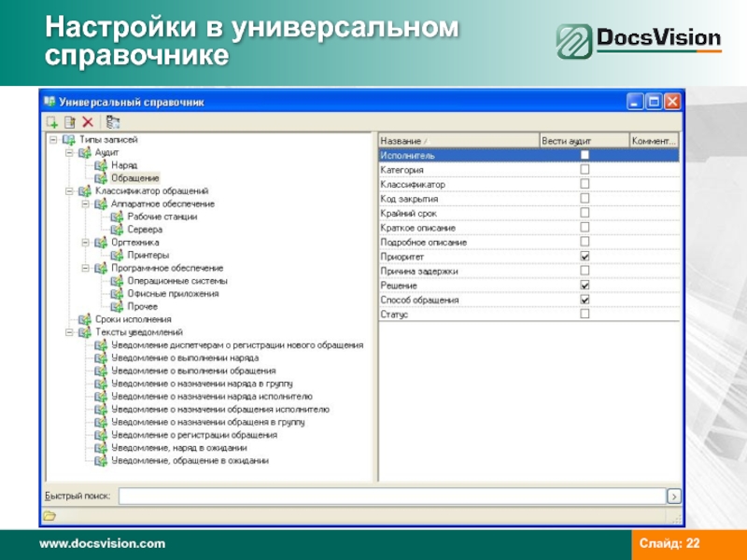Enable audit checkbox for Категория

click(x=585, y=170)
